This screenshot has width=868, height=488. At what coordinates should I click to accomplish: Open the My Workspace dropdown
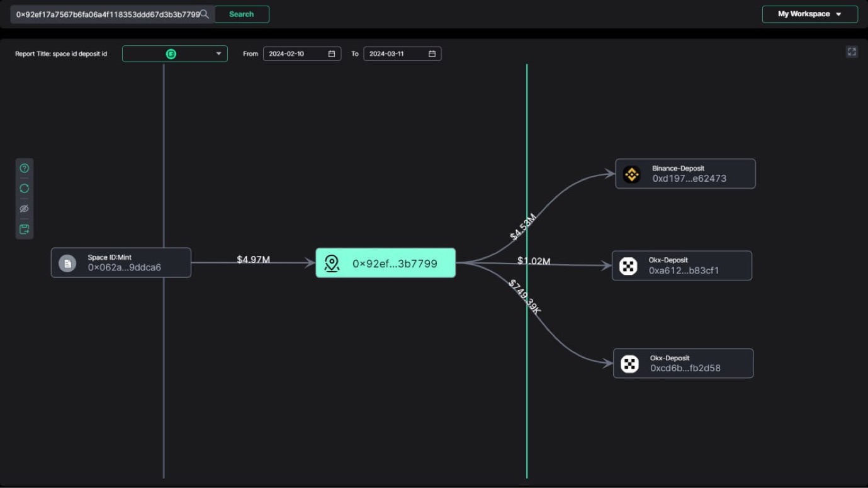[x=809, y=14]
